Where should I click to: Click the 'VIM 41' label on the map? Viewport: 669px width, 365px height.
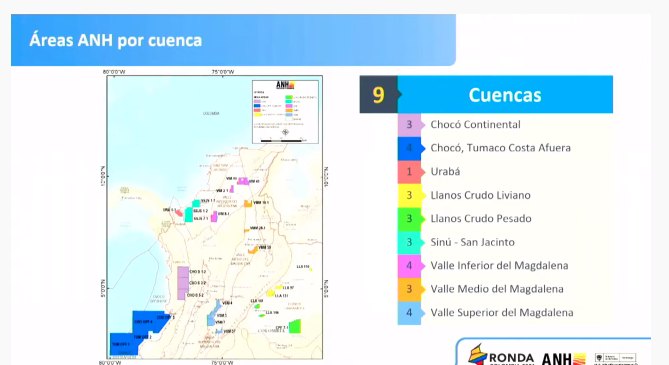pyautogui.click(x=254, y=181)
